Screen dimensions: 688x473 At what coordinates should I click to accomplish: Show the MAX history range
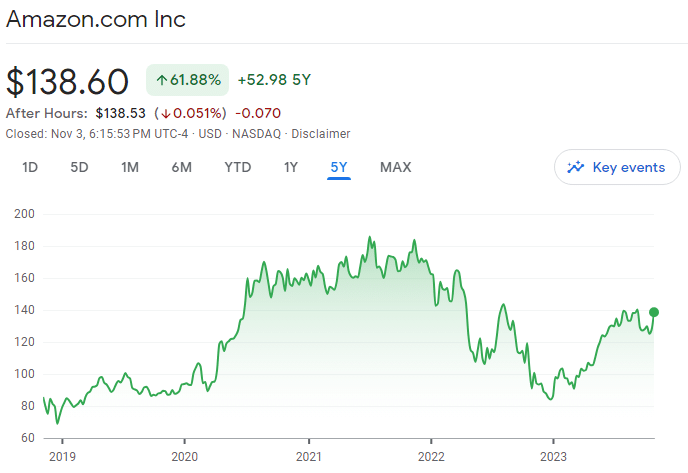(396, 167)
